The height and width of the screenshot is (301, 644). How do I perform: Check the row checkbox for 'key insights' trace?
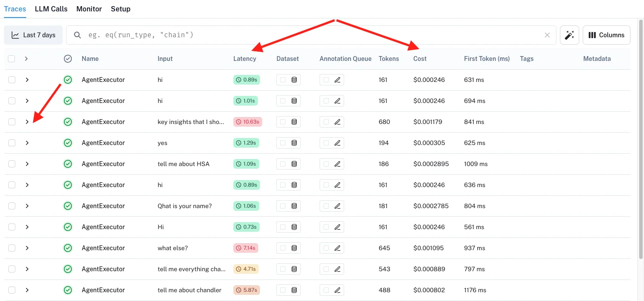tap(12, 122)
